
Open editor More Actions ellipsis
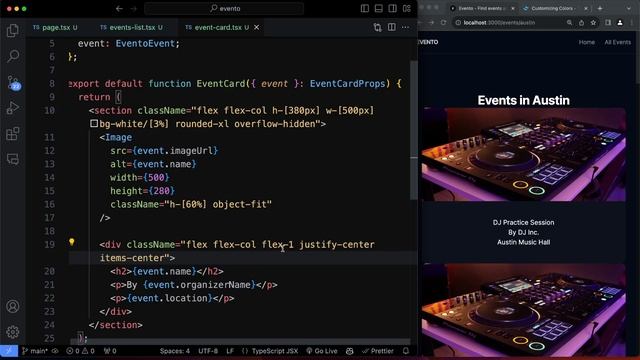click(405, 27)
